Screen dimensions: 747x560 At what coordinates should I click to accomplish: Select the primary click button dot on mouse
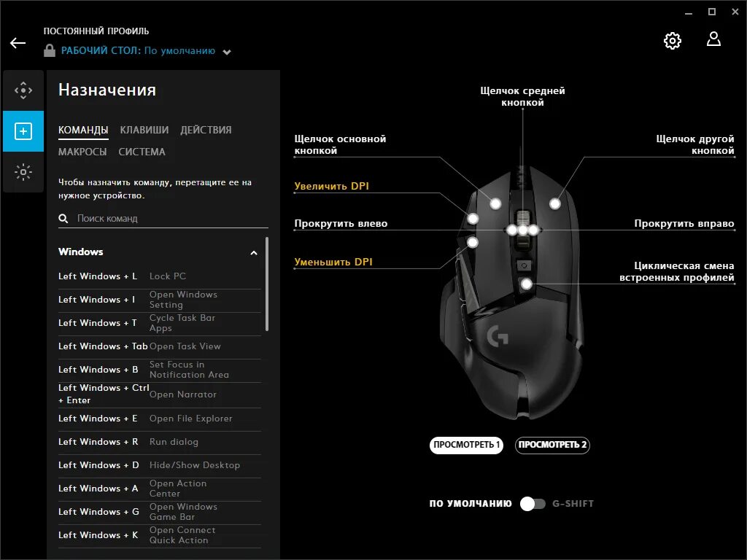point(495,204)
